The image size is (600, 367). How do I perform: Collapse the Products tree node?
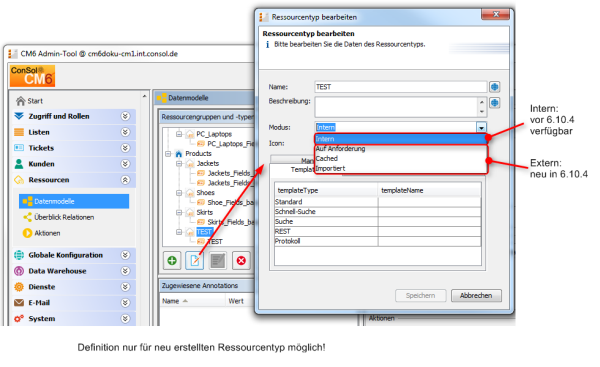(x=168, y=154)
